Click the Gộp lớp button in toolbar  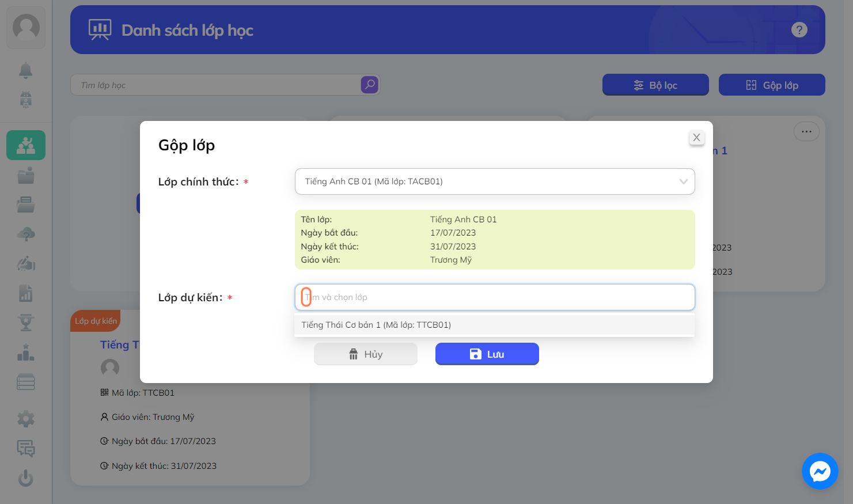pos(772,85)
